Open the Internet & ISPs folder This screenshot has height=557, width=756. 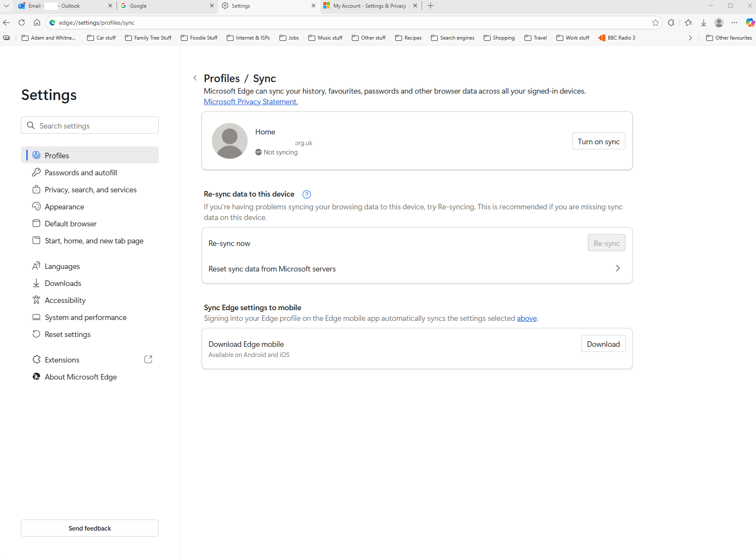[x=248, y=38]
